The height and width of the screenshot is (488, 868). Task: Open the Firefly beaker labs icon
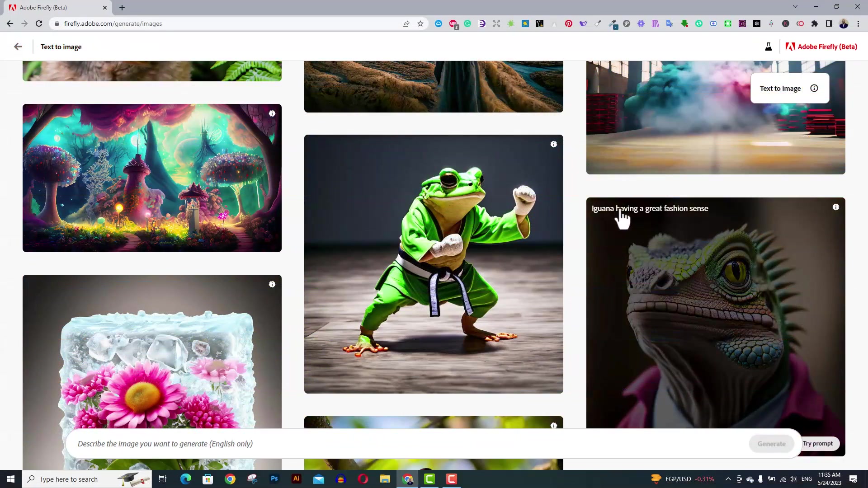coord(769,47)
